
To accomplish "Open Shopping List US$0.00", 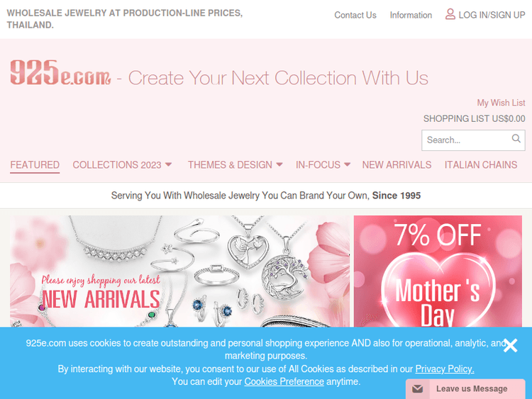I will click(474, 118).
